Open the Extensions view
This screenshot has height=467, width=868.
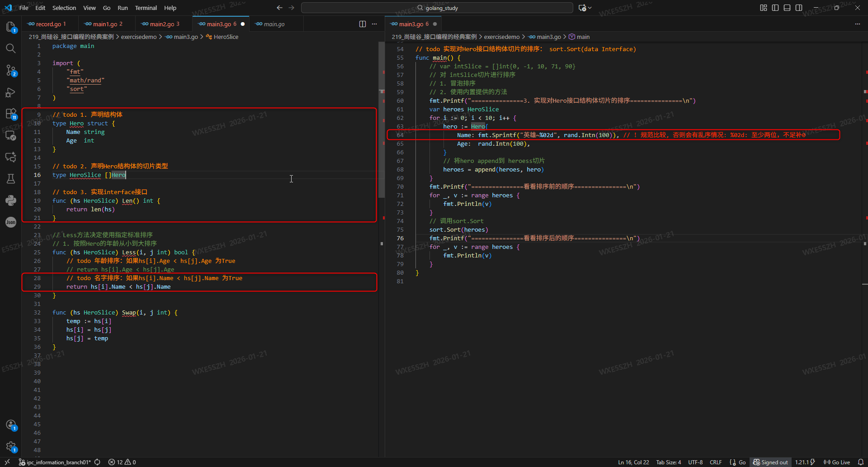point(11,114)
